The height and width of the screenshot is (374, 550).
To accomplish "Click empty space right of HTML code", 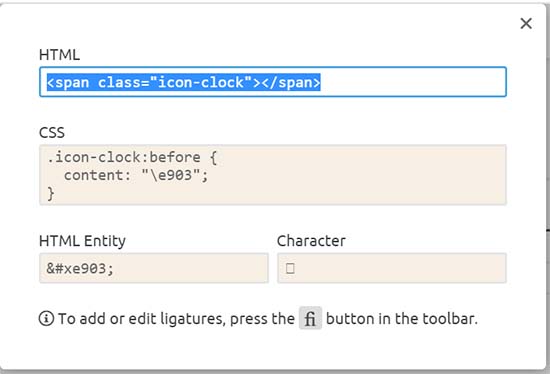I will [x=412, y=82].
